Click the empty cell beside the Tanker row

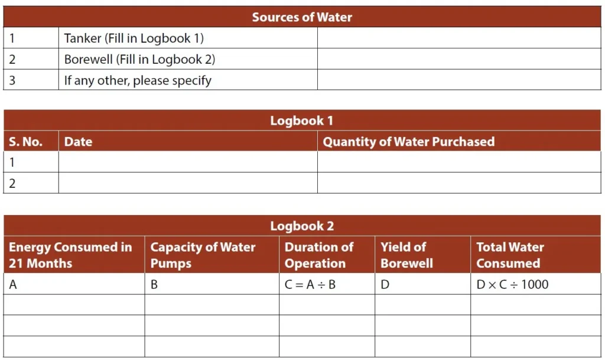click(459, 38)
